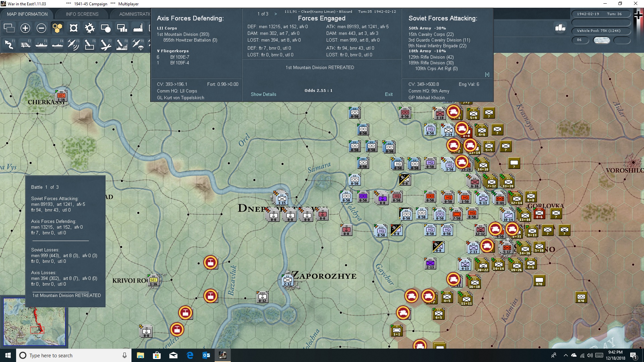Click the Windows Start button
644x362 pixels.
point(8,355)
